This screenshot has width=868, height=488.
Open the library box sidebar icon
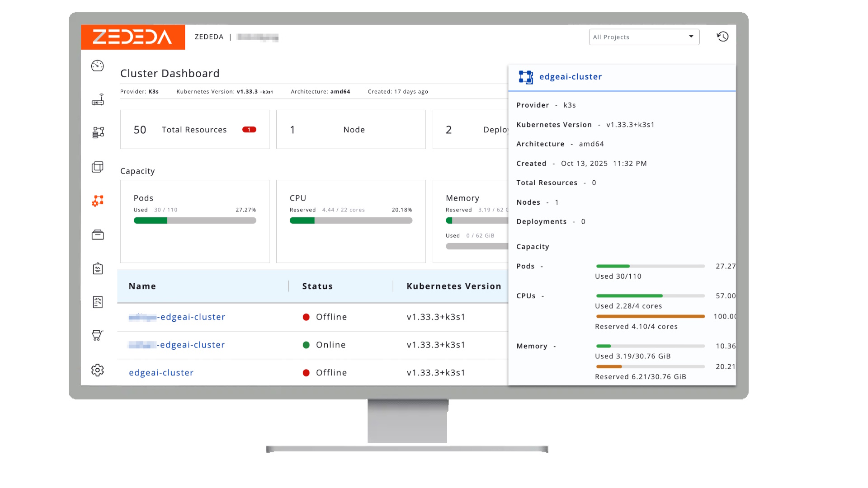(98, 235)
